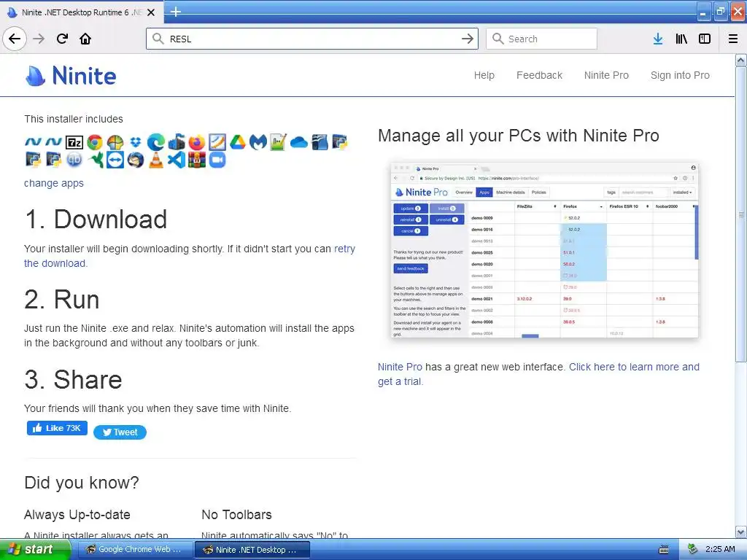Select Ninite .NET Desktop taskbar button
Viewport: 747px width, 560px height.
pyautogui.click(x=252, y=550)
